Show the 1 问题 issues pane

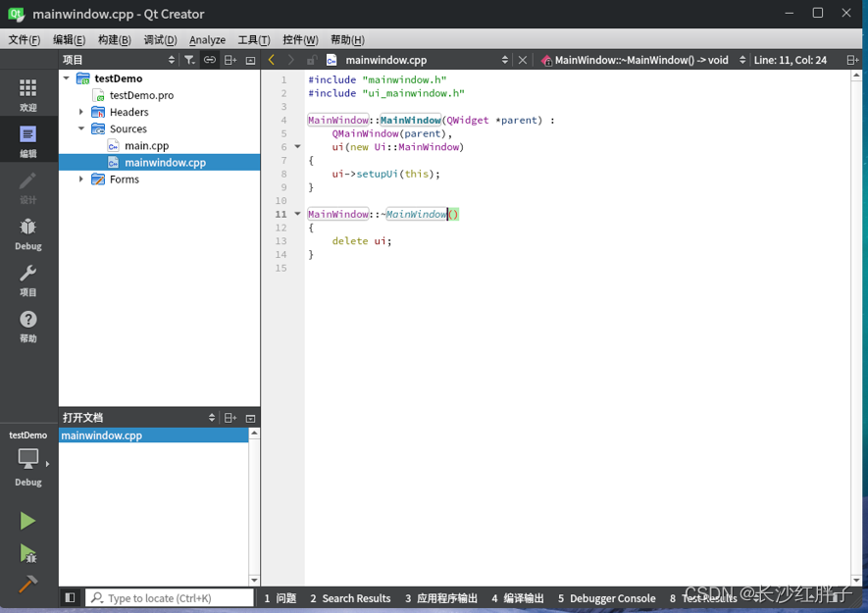(281, 598)
